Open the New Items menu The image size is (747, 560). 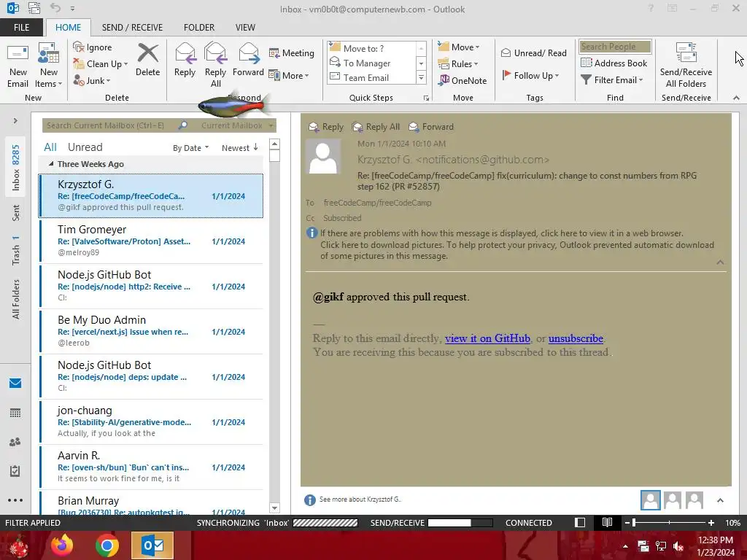click(x=49, y=66)
